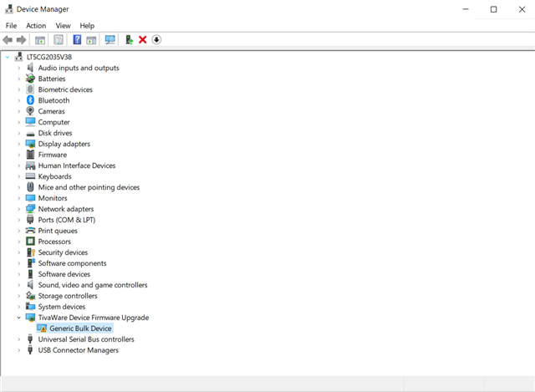Image resolution: width=535 pixels, height=392 pixels.
Task: Click the Firmware category icon
Action: 30,155
